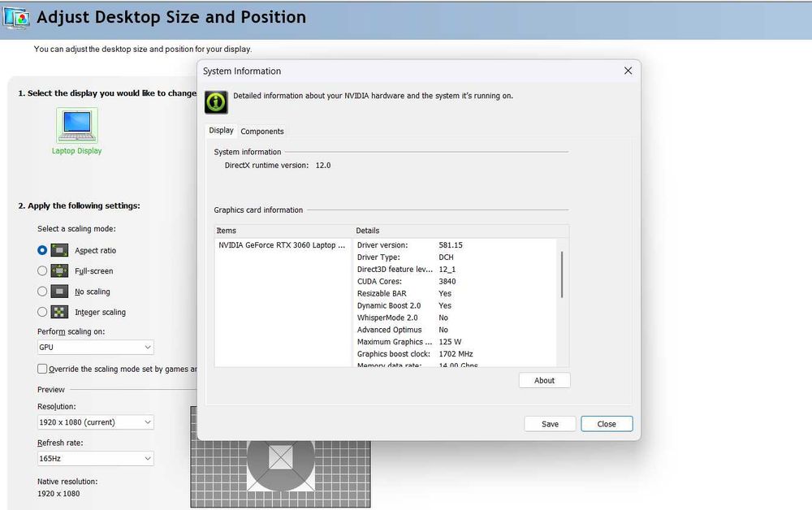This screenshot has height=510, width=812.
Task: Click the Save button
Action: pos(550,424)
